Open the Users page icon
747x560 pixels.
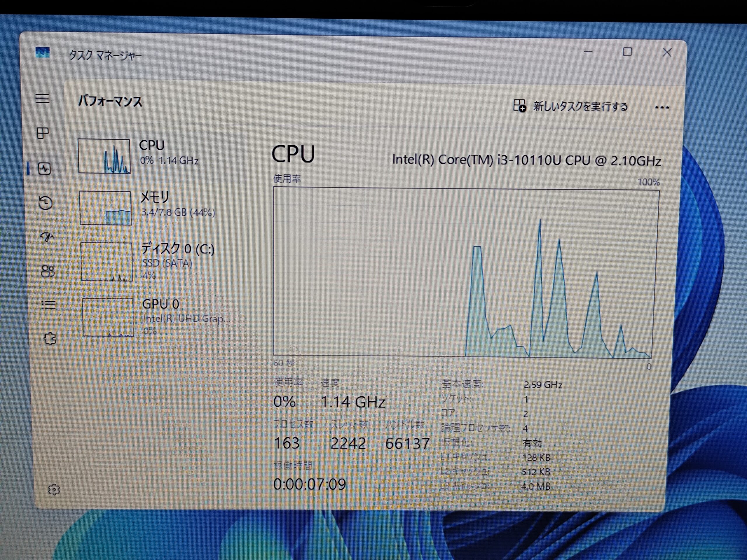[x=48, y=271]
